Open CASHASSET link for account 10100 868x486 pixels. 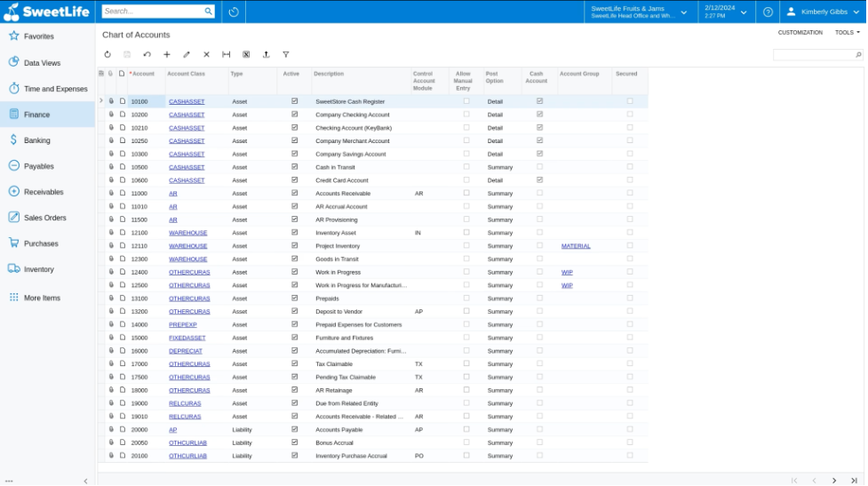point(187,101)
